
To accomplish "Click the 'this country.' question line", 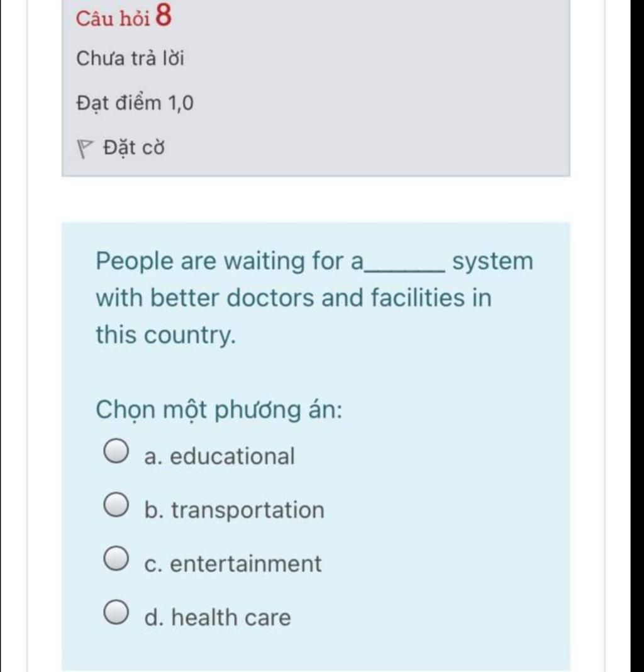I will tap(166, 335).
